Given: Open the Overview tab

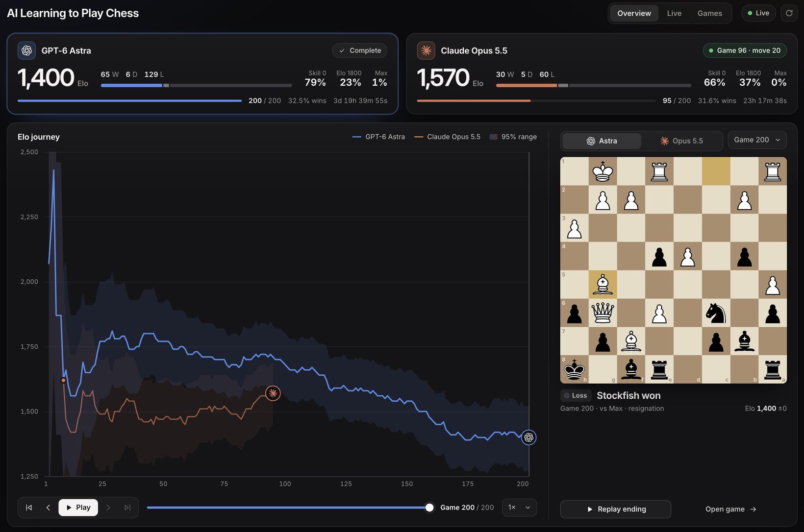Looking at the screenshot, I should coord(634,13).
